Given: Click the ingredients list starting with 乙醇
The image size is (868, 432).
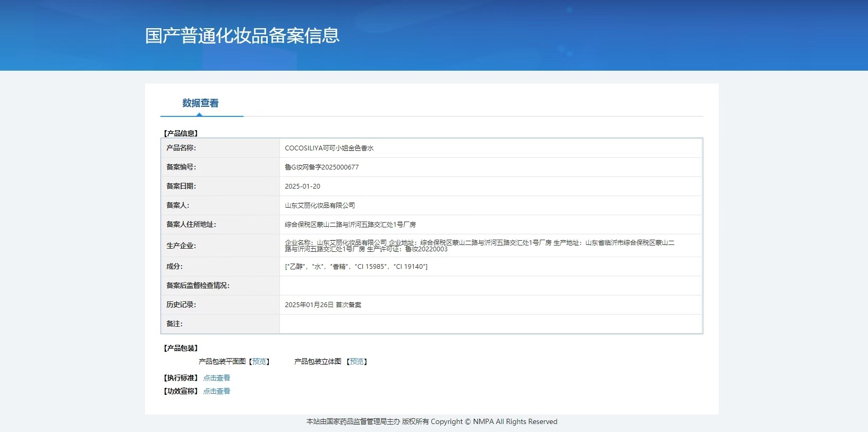Looking at the screenshot, I should [356, 267].
